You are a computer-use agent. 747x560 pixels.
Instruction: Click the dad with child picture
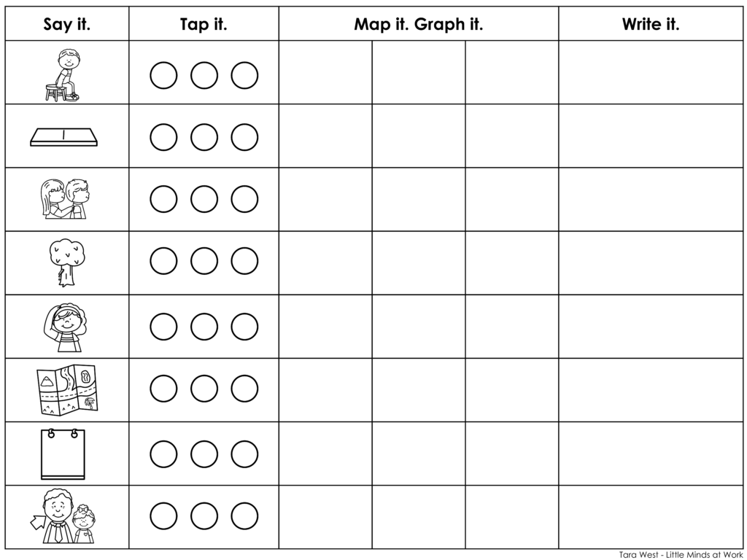64,517
